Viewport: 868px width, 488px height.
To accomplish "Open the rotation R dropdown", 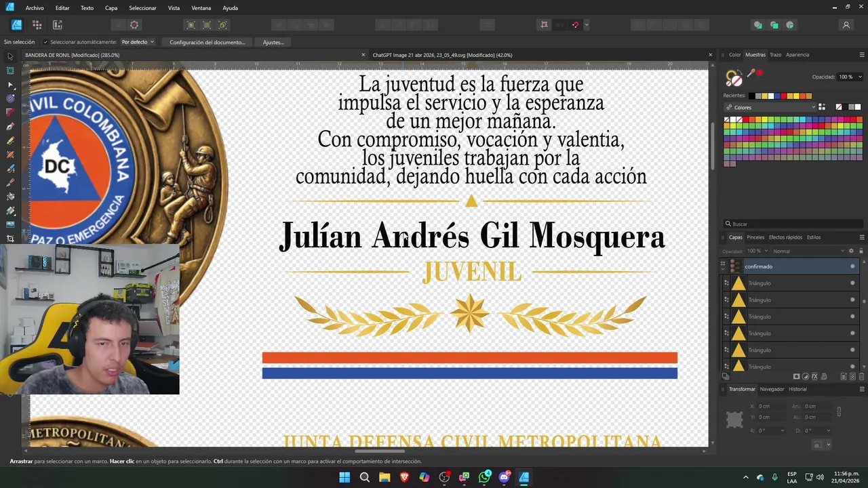I will tap(783, 430).
